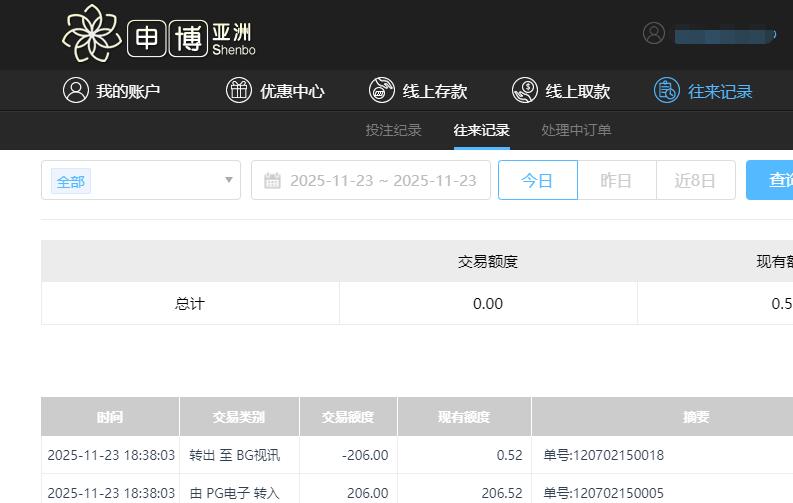Click the 我的账户 menu text
Image resolution: width=793 pixels, height=503 pixels.
(128, 91)
